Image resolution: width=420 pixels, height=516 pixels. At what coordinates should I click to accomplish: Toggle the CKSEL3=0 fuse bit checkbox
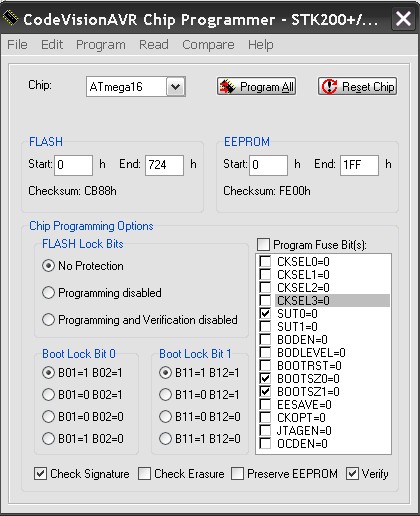pyautogui.click(x=265, y=300)
